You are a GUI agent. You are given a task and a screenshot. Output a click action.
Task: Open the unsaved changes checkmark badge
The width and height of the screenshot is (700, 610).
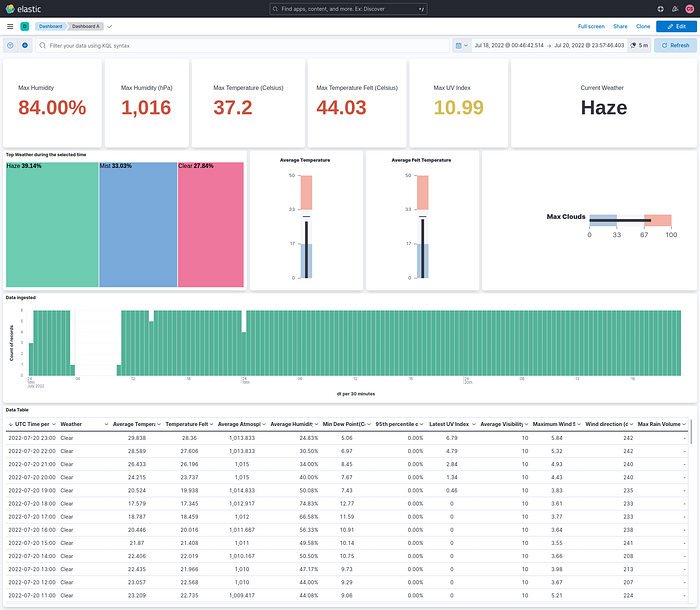(x=110, y=26)
